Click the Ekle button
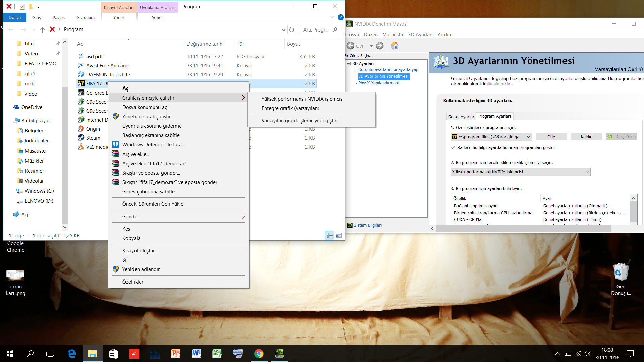 (x=551, y=137)
